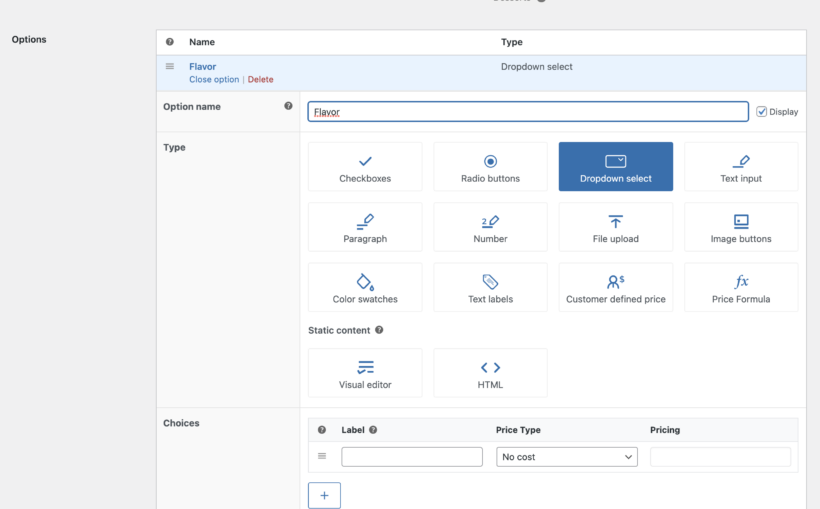The height and width of the screenshot is (509, 820).
Task: Choose the Number option type
Action: 490,227
